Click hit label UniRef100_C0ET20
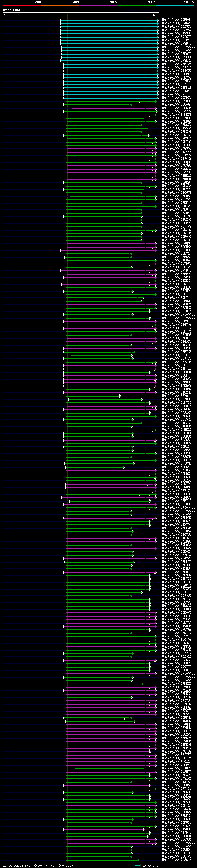 [177, 267]
